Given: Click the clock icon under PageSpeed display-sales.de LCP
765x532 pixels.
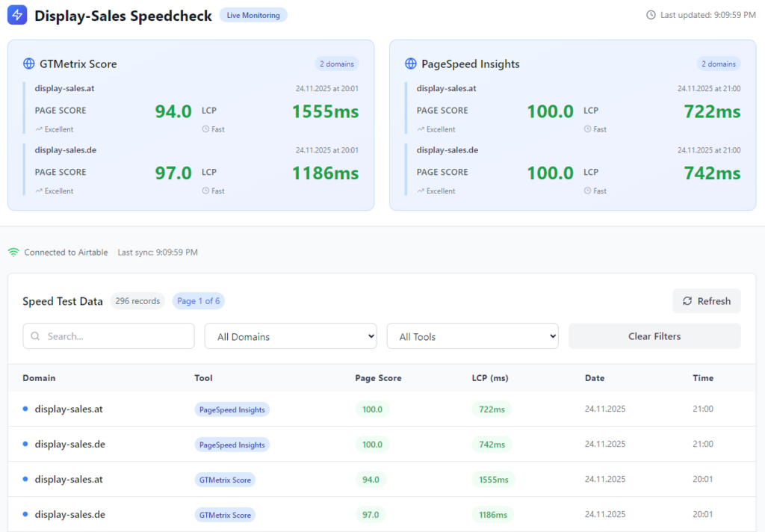Looking at the screenshot, I should 588,191.
